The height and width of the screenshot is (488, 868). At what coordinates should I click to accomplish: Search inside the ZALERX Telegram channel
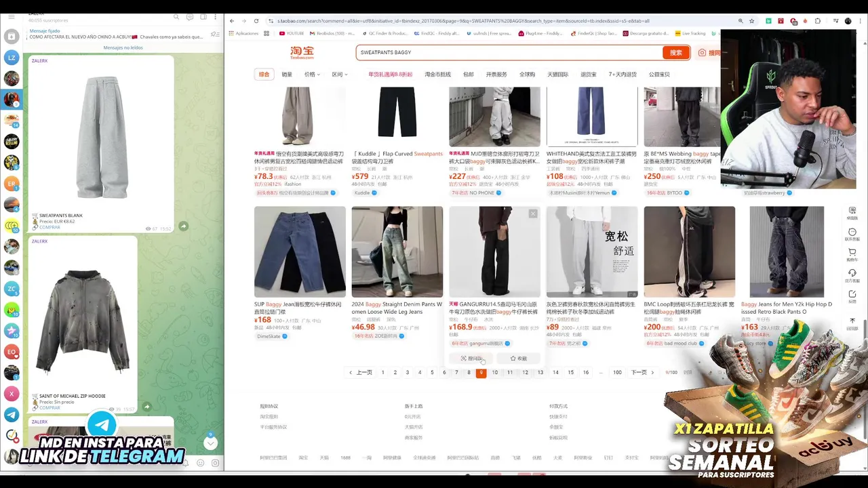[176, 16]
